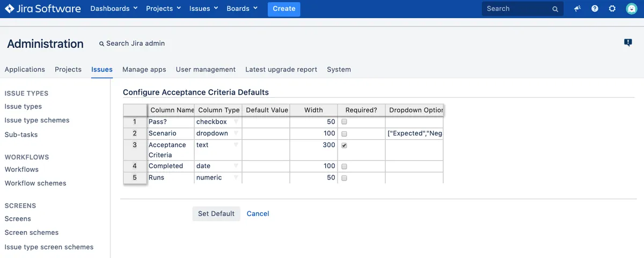The image size is (644, 258).
Task: Toggle Required checkbox for Pass? row
Action: coord(345,122)
